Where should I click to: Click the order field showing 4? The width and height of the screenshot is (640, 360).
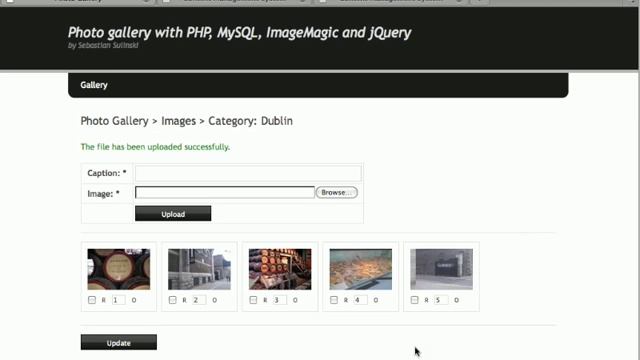[360, 300]
